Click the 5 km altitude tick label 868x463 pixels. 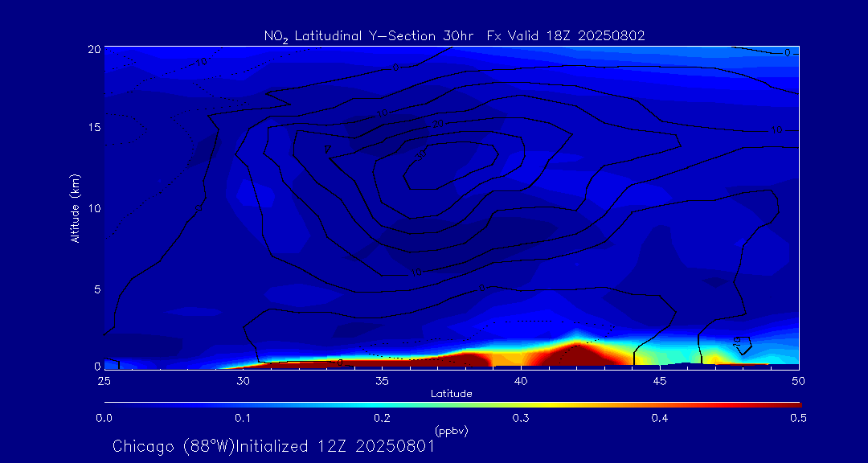pyautogui.click(x=96, y=288)
